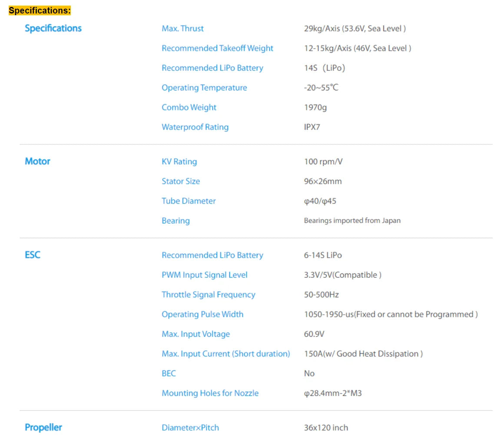This screenshot has width=504, height=442.
Task: Click the Bearing label
Action: (176, 220)
